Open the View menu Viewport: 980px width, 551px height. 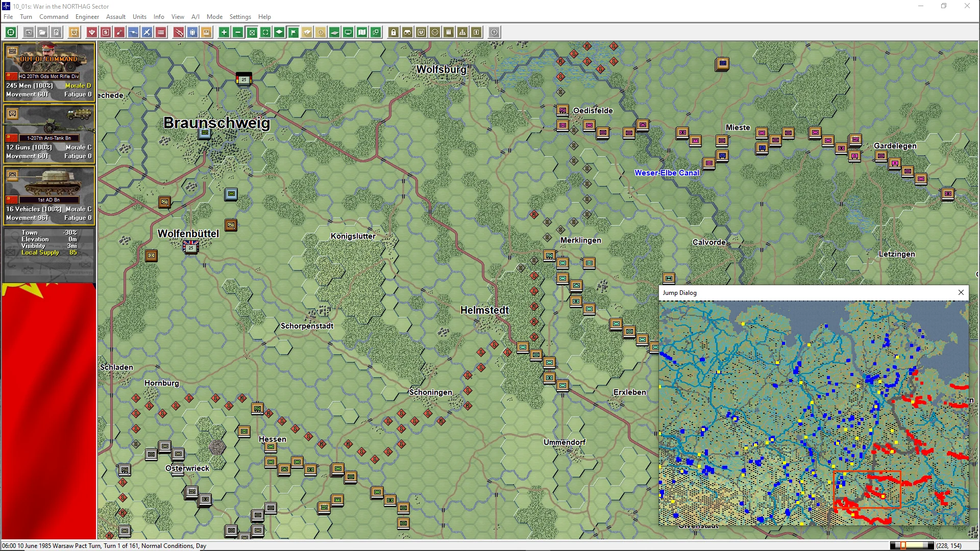click(x=178, y=17)
